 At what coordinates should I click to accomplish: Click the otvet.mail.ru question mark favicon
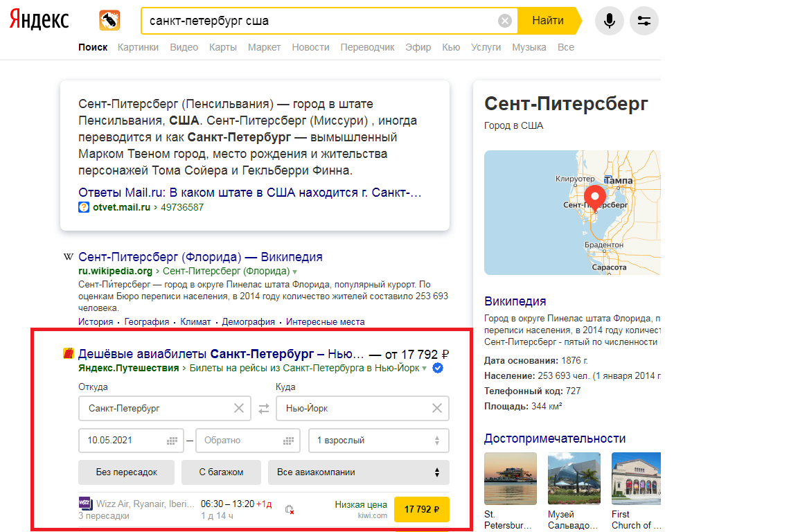tap(83, 207)
